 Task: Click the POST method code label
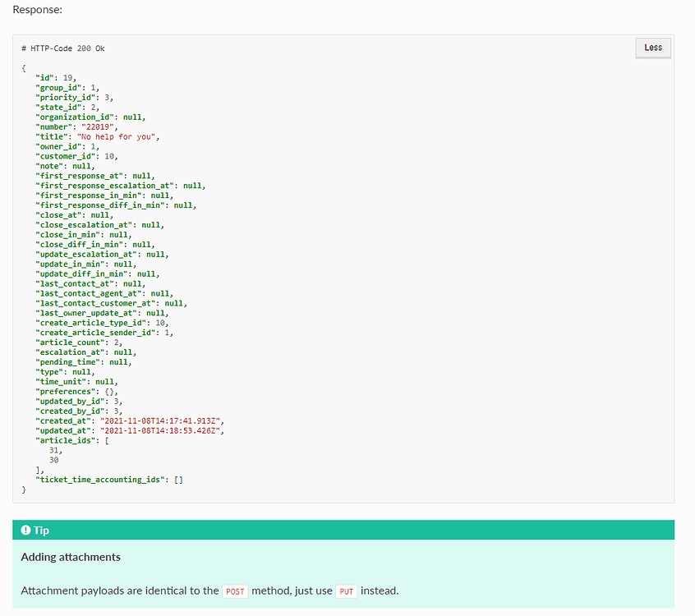point(235,591)
